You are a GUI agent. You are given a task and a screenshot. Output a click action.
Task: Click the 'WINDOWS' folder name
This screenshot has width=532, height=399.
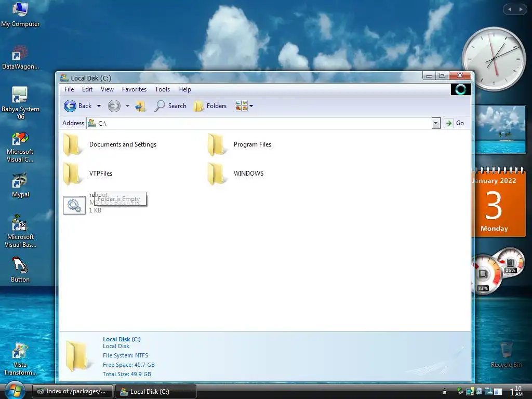click(248, 174)
